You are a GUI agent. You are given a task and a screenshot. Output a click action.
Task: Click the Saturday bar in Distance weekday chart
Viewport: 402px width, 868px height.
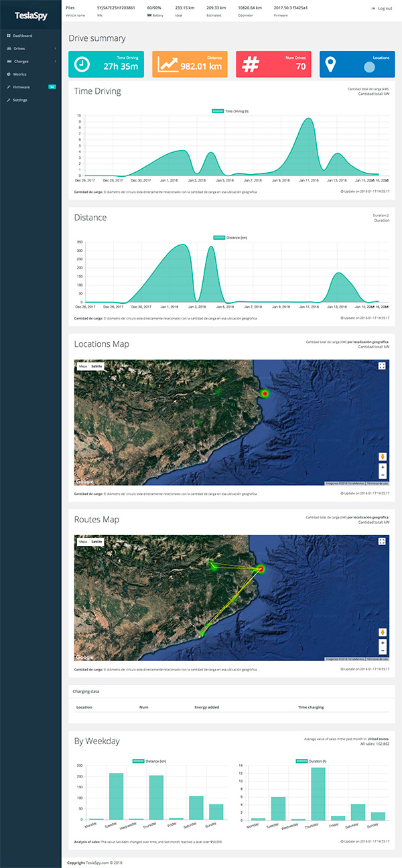coord(196,808)
